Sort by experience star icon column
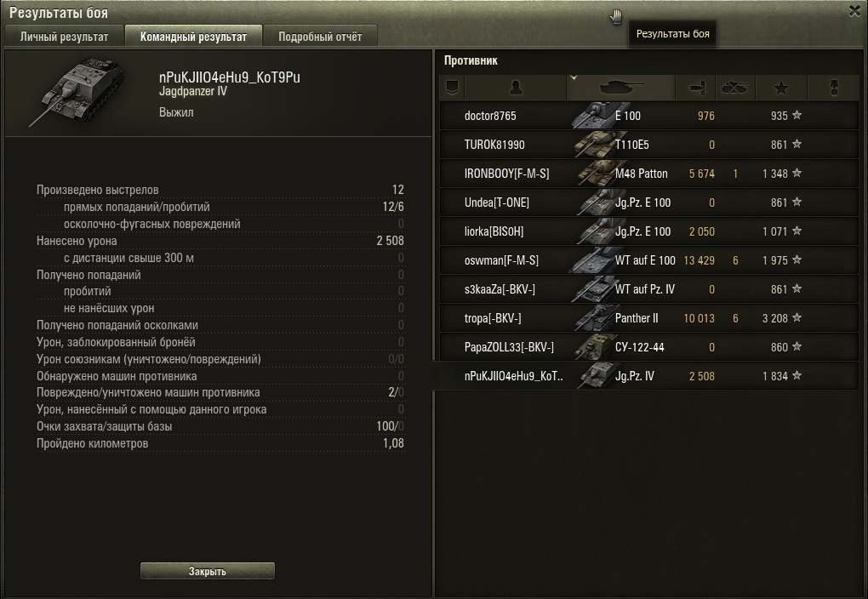Viewport: 868px width, 599px height. coord(781,88)
